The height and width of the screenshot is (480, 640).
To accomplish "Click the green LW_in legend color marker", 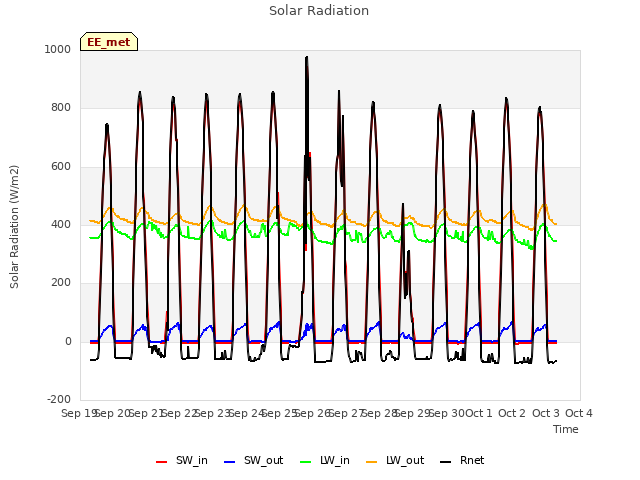I will pyautogui.click(x=306, y=462).
